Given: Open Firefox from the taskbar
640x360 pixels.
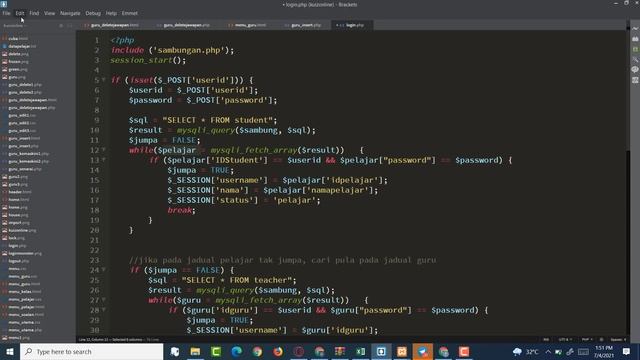Looking at the screenshot, I should click(x=278, y=351).
